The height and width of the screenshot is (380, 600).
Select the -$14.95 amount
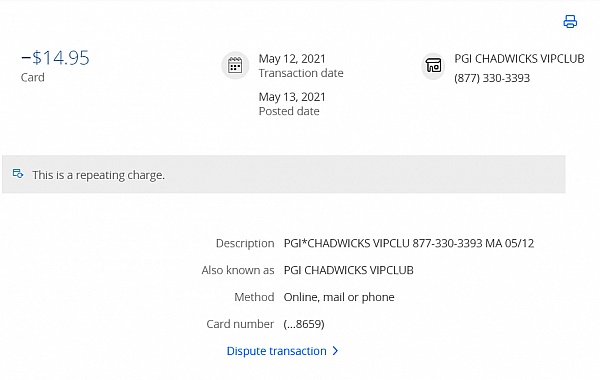55,58
